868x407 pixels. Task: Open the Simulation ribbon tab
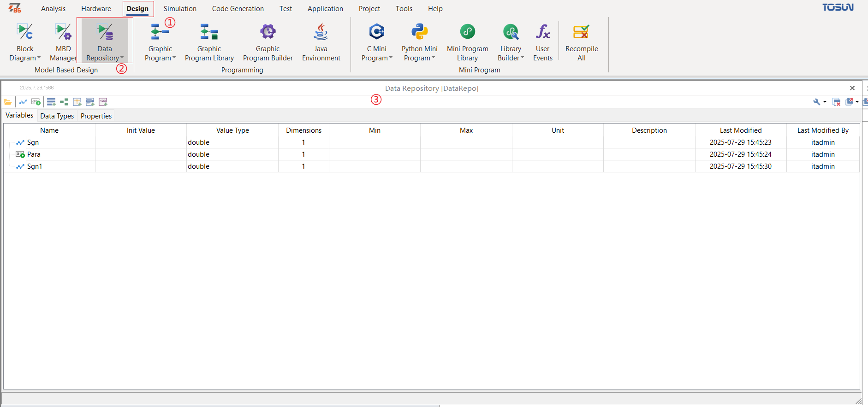coord(180,9)
